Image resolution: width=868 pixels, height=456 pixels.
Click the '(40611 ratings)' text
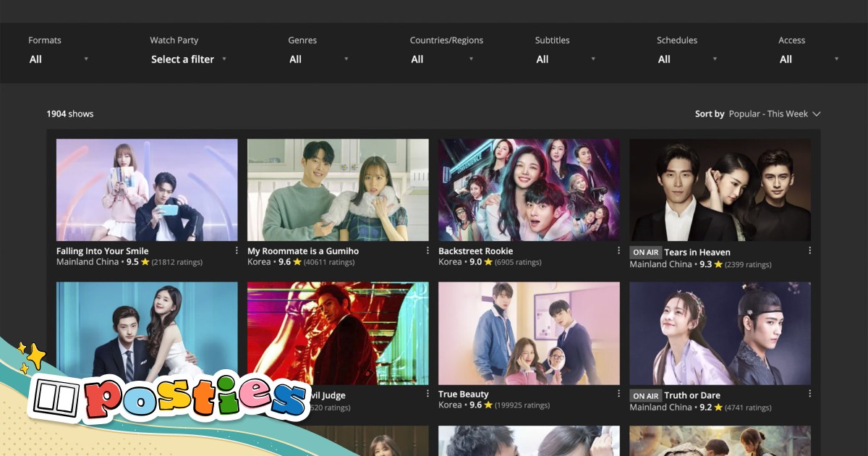[x=329, y=263]
